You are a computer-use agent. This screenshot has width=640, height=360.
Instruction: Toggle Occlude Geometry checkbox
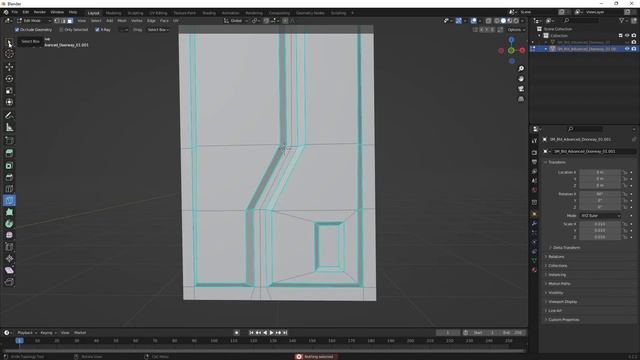[x=17, y=30]
